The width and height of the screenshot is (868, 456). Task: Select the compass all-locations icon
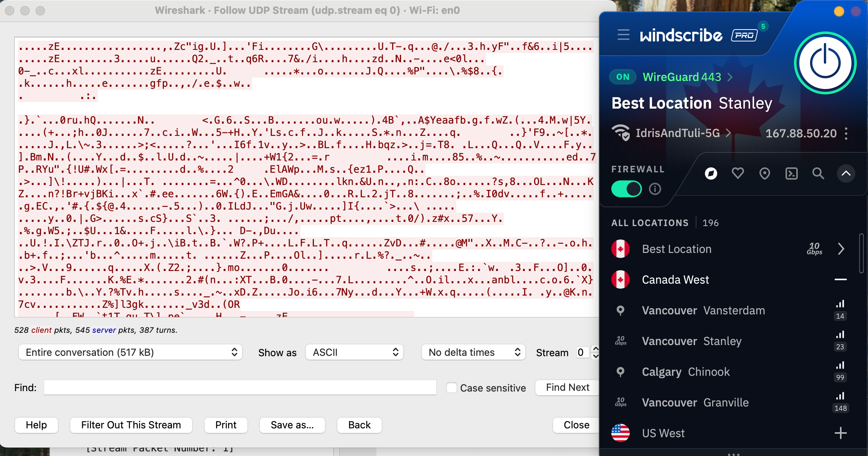tap(711, 173)
